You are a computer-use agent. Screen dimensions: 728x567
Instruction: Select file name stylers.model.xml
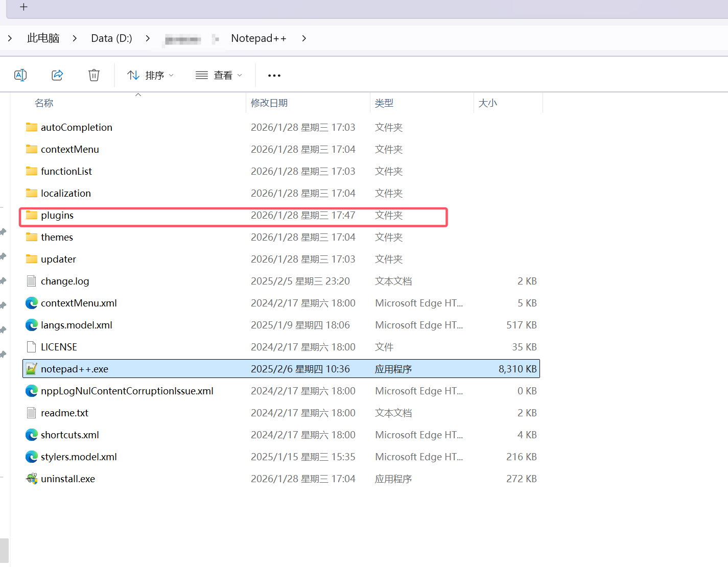tap(79, 457)
